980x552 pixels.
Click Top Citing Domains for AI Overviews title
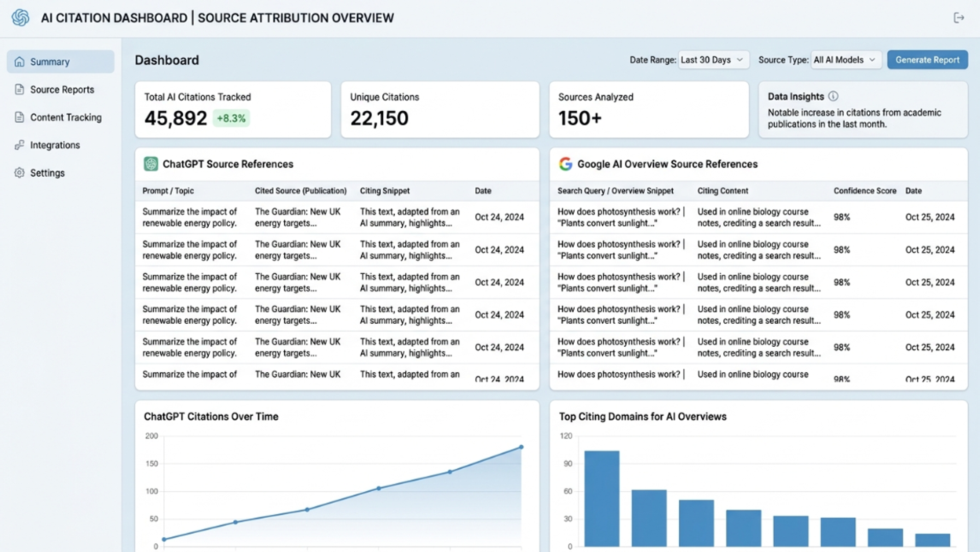642,416
